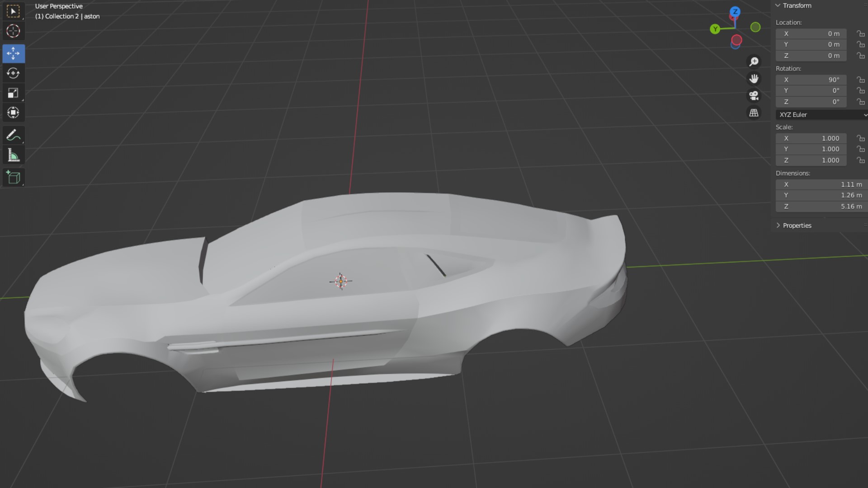The image size is (868, 488).
Task: Click the zoom magnifier viewport icon
Action: tap(754, 61)
